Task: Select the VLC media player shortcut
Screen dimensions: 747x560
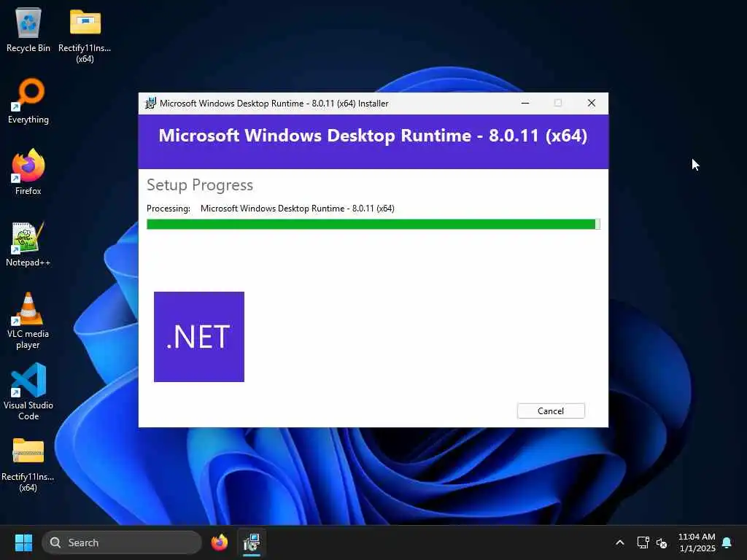Action: pos(28,321)
